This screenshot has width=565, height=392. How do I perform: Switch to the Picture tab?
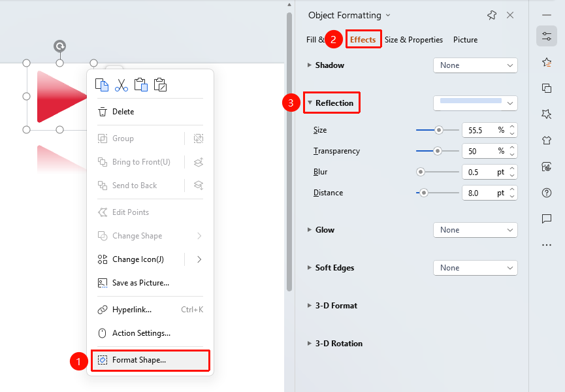[465, 40]
